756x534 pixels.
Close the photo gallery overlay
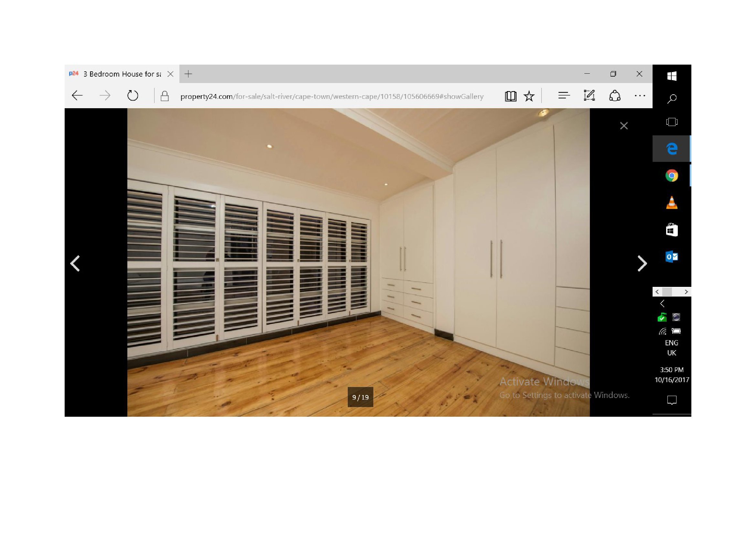(x=623, y=126)
